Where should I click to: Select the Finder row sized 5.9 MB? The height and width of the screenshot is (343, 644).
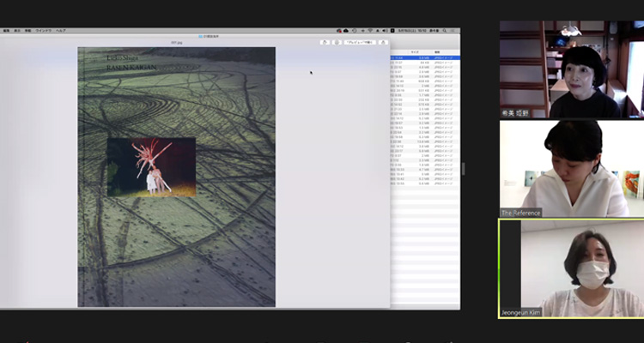tap(425, 151)
